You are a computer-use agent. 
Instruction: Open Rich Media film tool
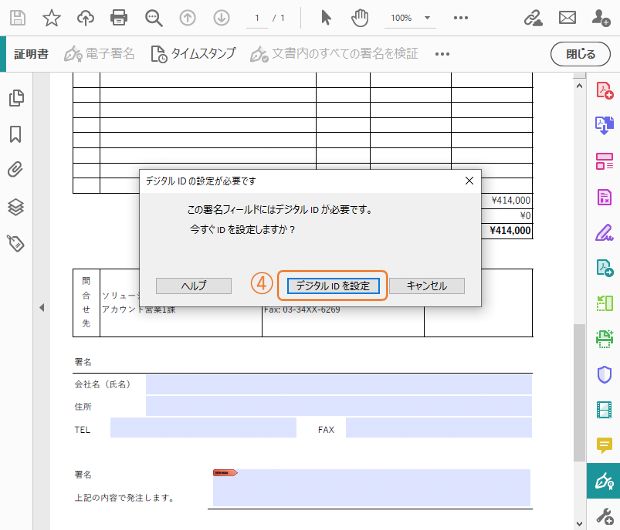[x=604, y=409]
